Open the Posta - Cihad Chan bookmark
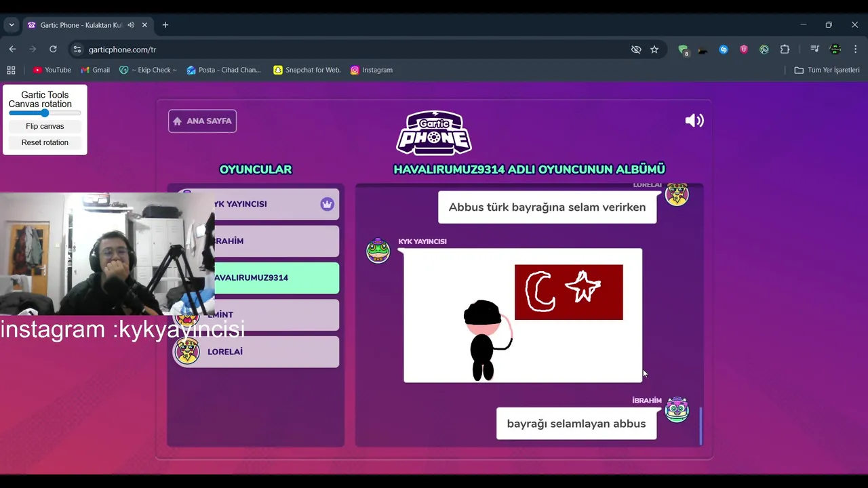The height and width of the screenshot is (488, 868). [x=224, y=70]
